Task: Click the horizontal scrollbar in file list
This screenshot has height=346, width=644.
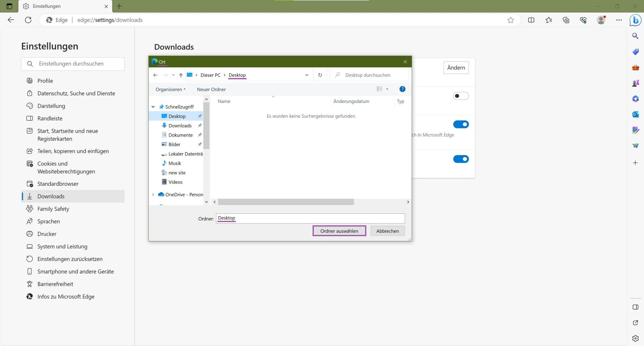Action: pyautogui.click(x=286, y=202)
